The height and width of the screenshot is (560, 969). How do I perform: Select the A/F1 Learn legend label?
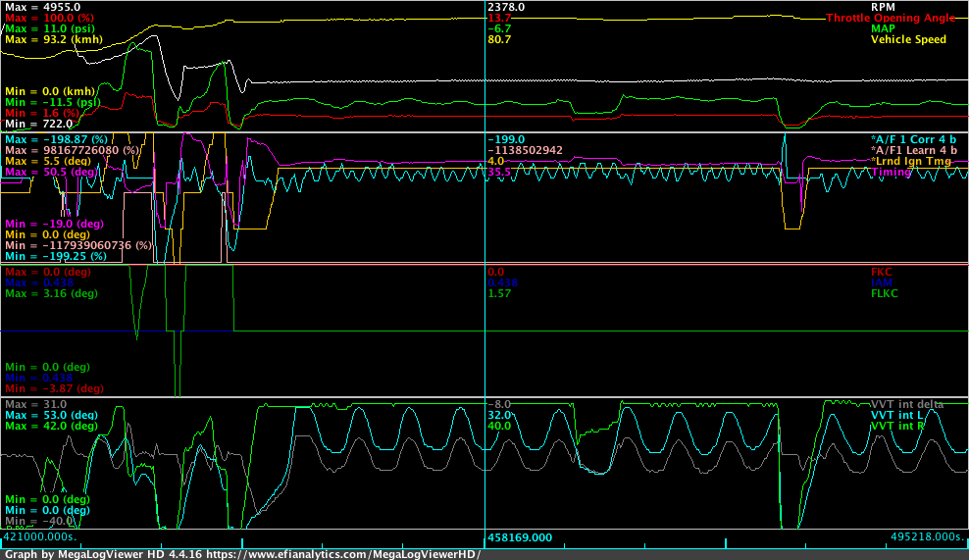coord(911,150)
